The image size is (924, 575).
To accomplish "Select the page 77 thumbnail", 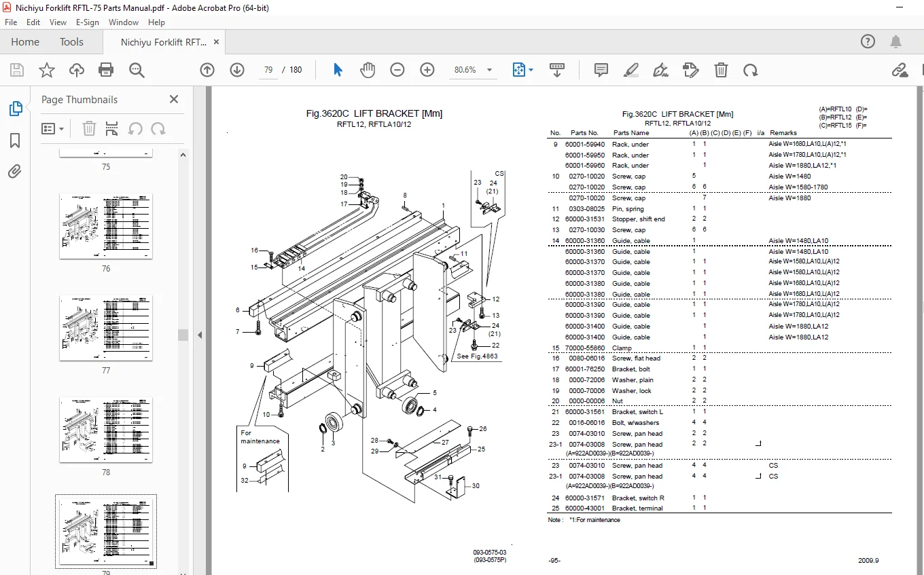I will click(106, 329).
